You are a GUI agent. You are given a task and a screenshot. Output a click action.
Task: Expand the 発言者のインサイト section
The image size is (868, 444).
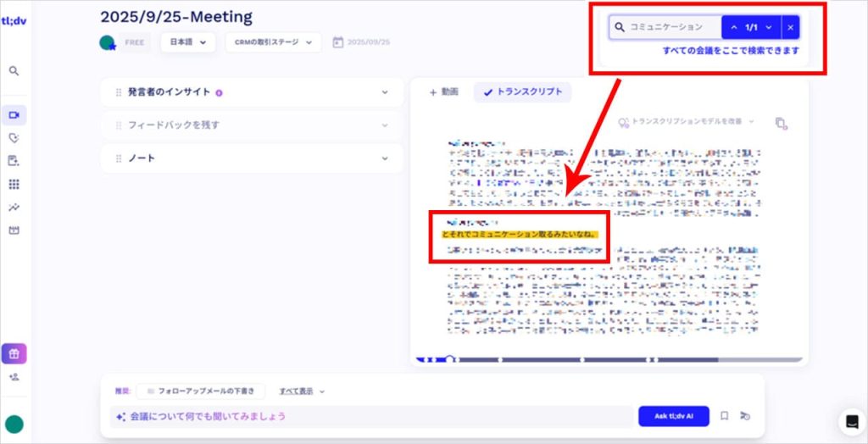252,92
